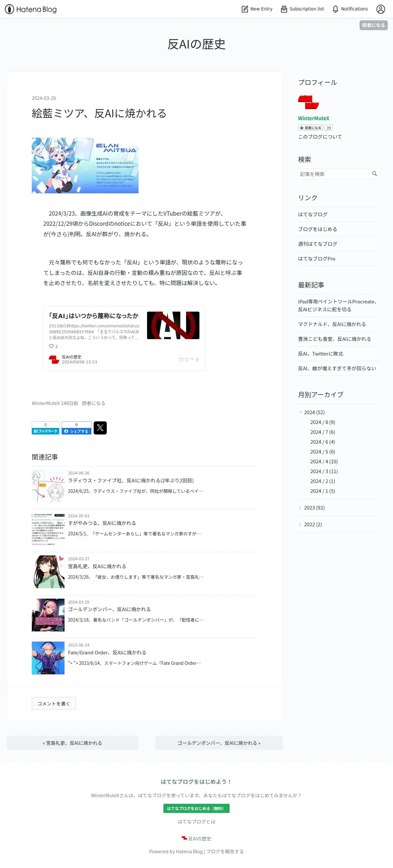The width and height of the screenshot is (393, 868).
Task: Click the Hatena Bookmark button
Action: coord(46,428)
